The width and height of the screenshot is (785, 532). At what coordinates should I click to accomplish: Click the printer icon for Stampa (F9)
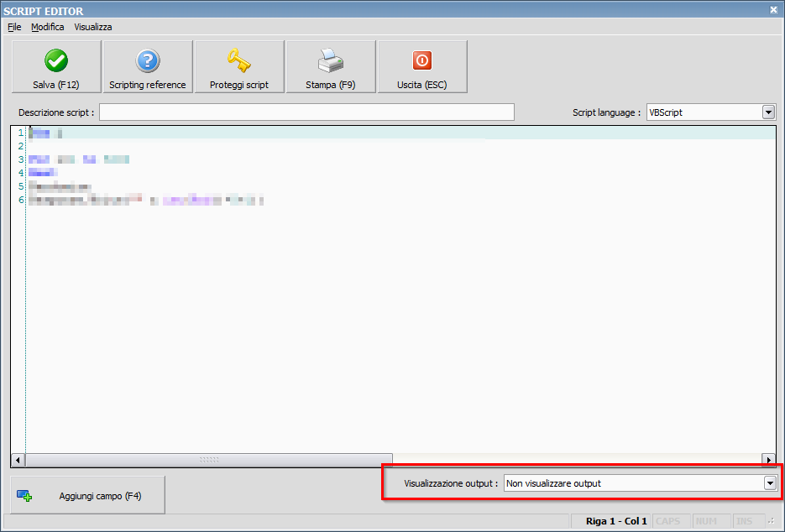[331, 60]
